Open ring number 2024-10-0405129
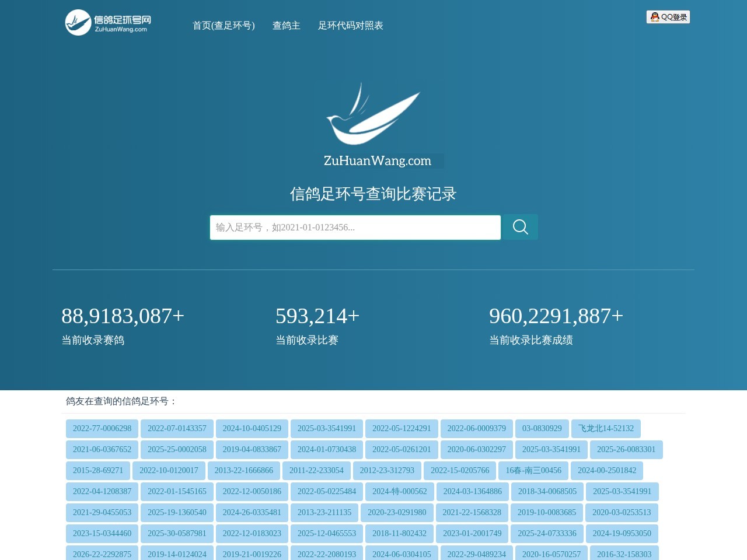 pos(252,429)
